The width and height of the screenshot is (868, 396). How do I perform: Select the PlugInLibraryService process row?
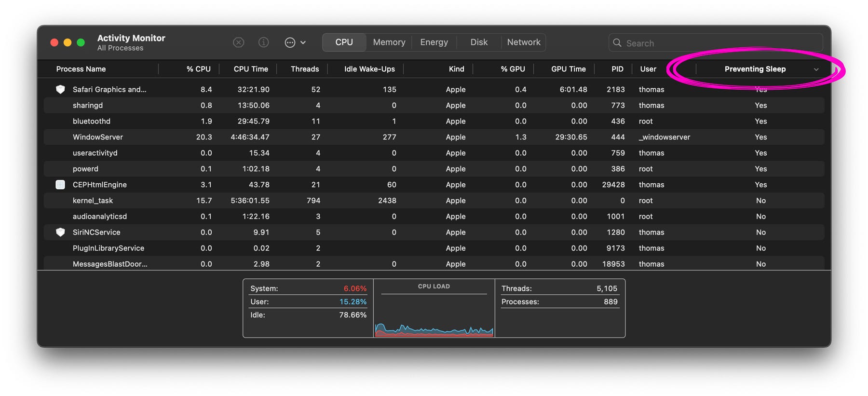(434, 248)
